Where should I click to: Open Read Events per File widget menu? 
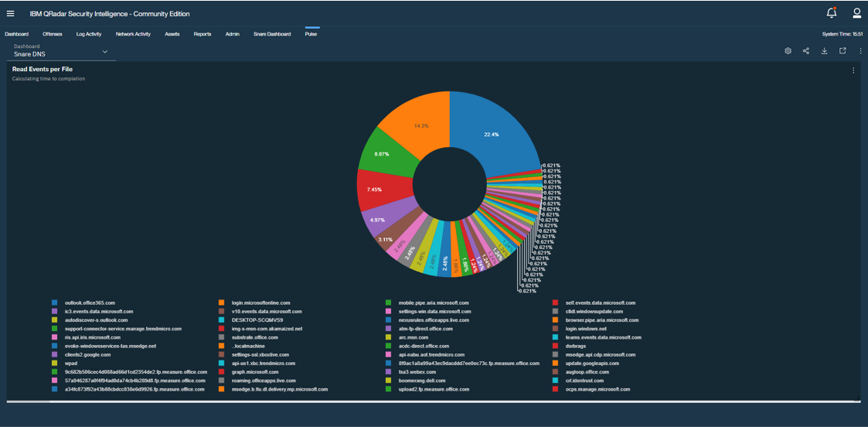click(853, 70)
